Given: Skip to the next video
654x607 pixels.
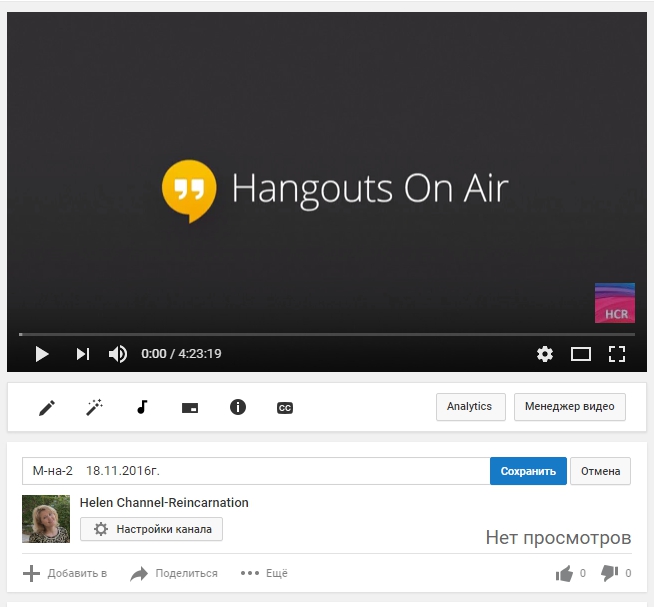Looking at the screenshot, I should click(83, 354).
